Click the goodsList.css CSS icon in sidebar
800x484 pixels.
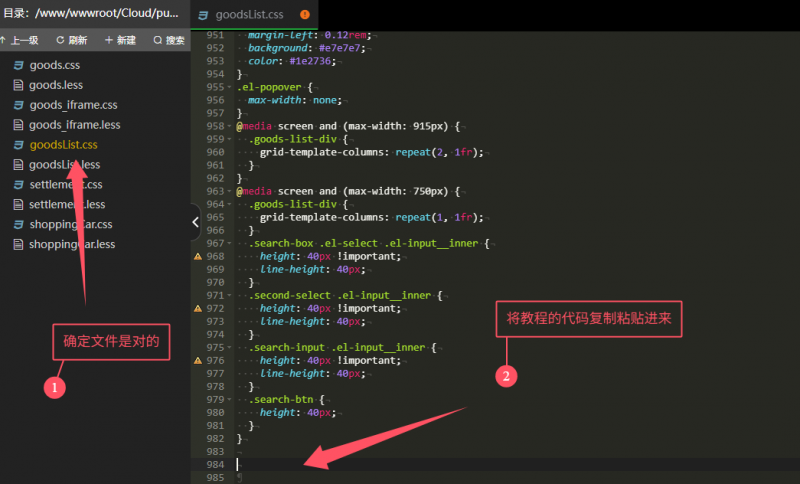pyautogui.click(x=18, y=145)
